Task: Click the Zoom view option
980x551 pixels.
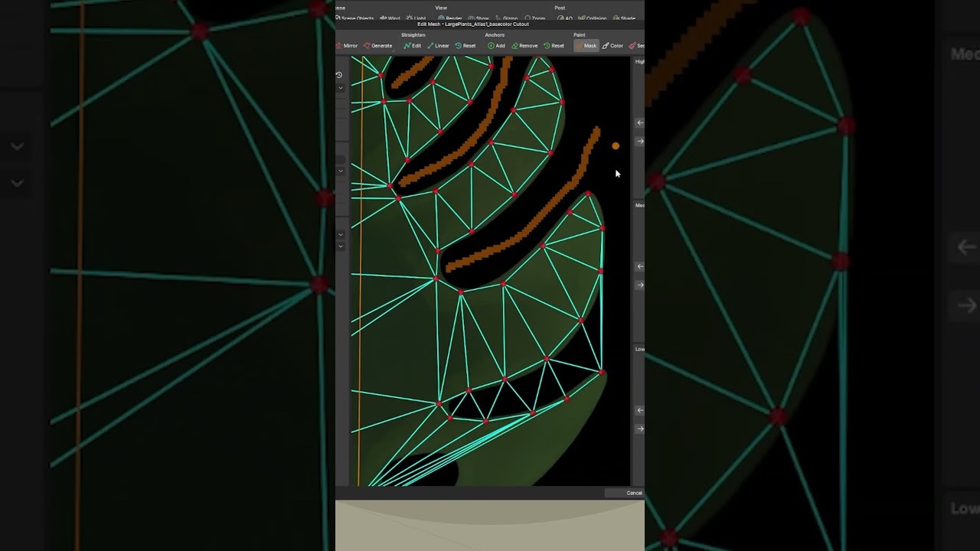Action: [x=535, y=18]
